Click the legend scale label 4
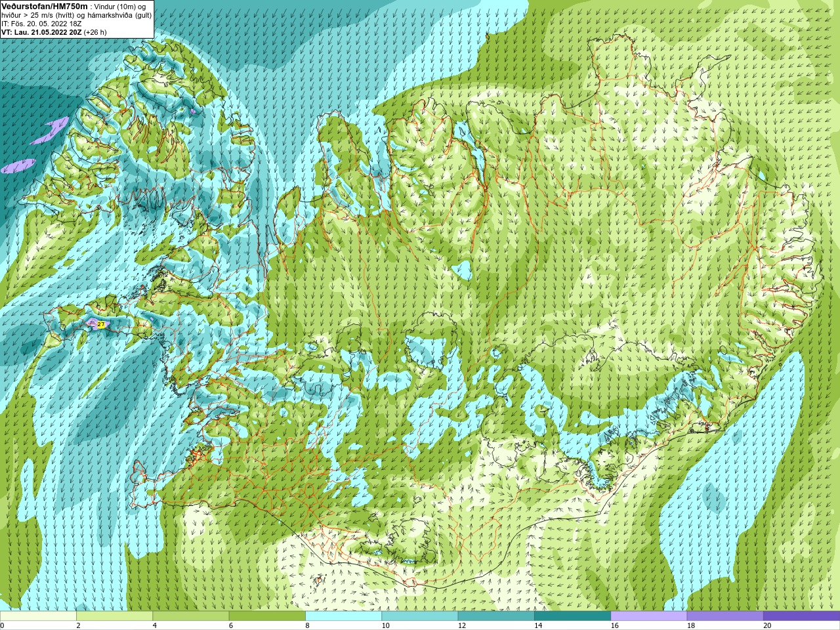Viewport: 840px width, 630px height. click(154, 625)
